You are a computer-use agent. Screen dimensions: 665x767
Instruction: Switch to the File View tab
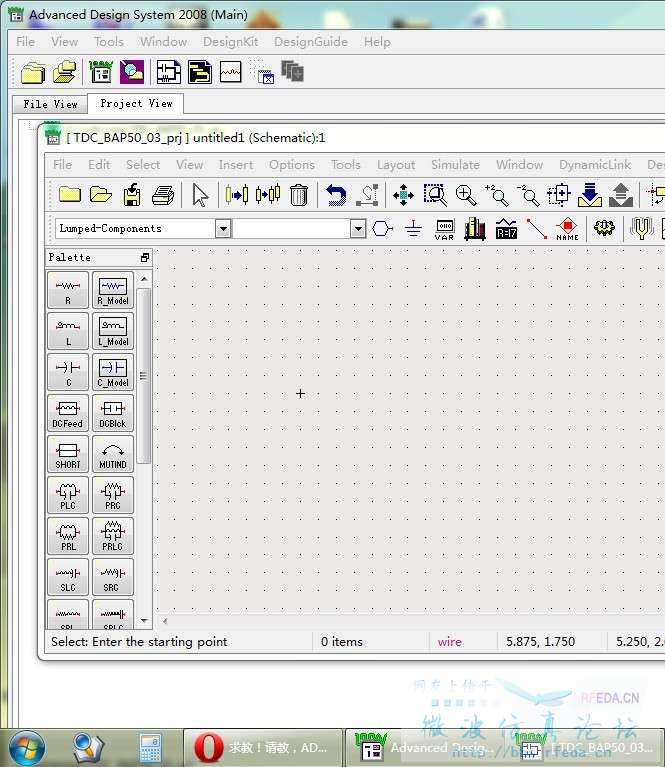click(x=50, y=104)
